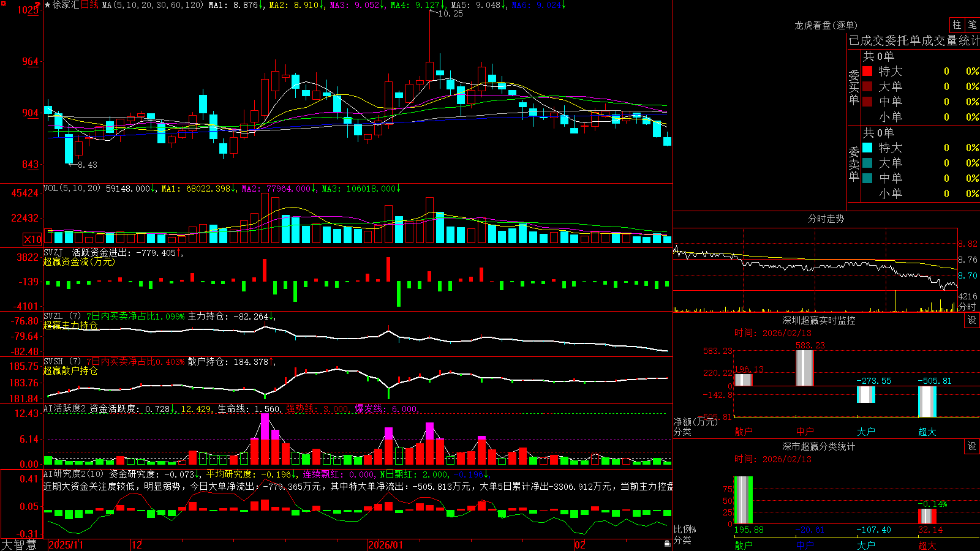Click the 8.43 low price annotation
The image size is (980, 551).
pos(87,165)
